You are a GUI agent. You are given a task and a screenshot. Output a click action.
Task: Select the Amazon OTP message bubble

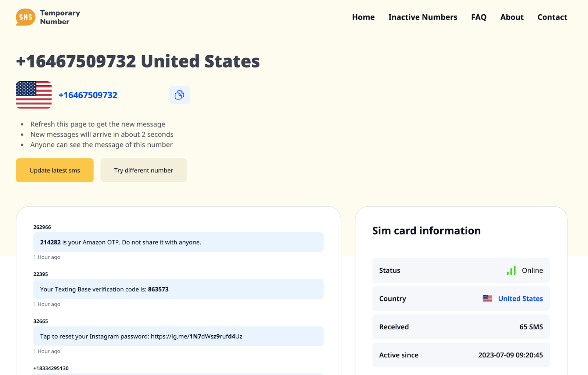pos(179,242)
